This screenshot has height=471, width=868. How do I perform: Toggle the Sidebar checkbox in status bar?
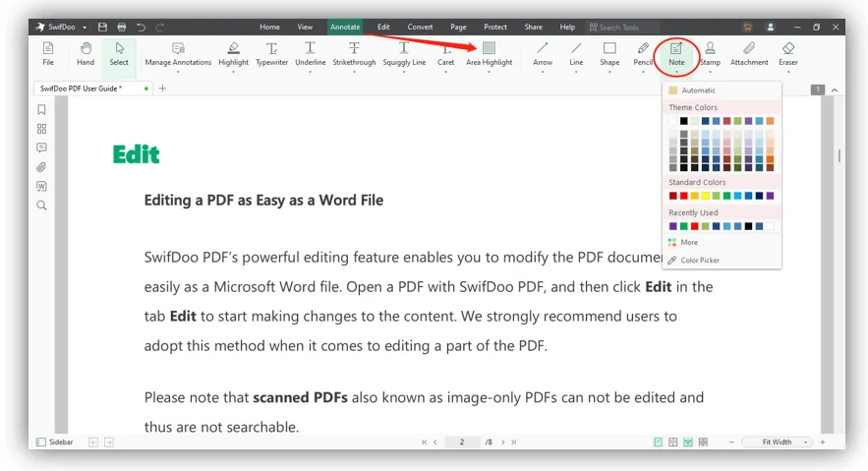(x=41, y=442)
